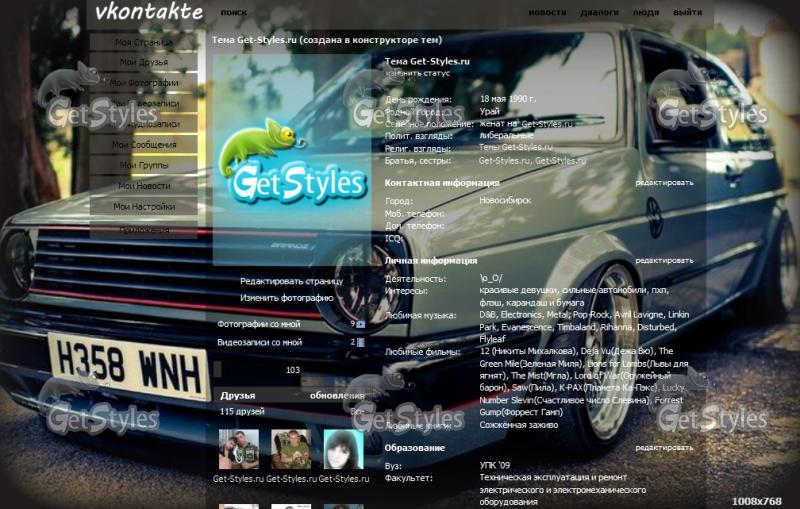Screen dimensions: 800x509
Task: Click Изменить фотографию link
Action: pos(287,298)
